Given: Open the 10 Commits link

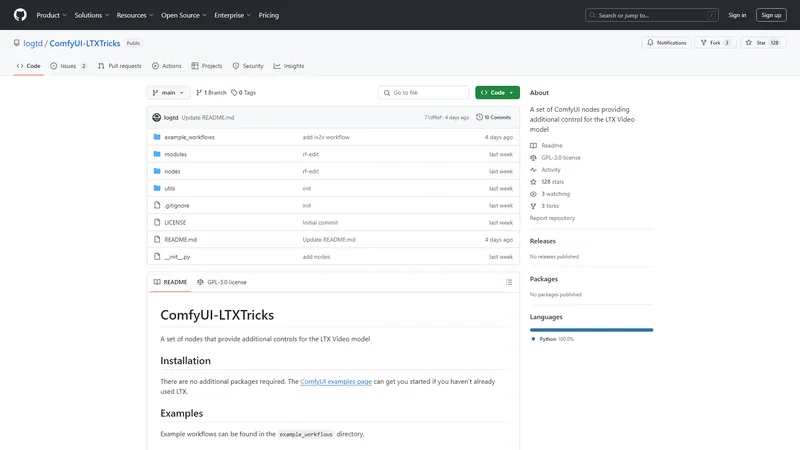Looking at the screenshot, I should [x=493, y=117].
